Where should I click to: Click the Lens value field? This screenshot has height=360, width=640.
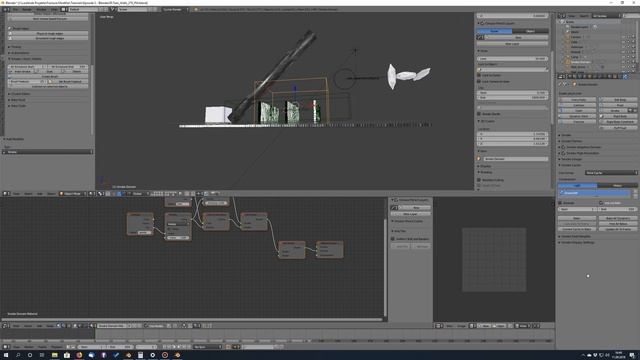[512, 59]
